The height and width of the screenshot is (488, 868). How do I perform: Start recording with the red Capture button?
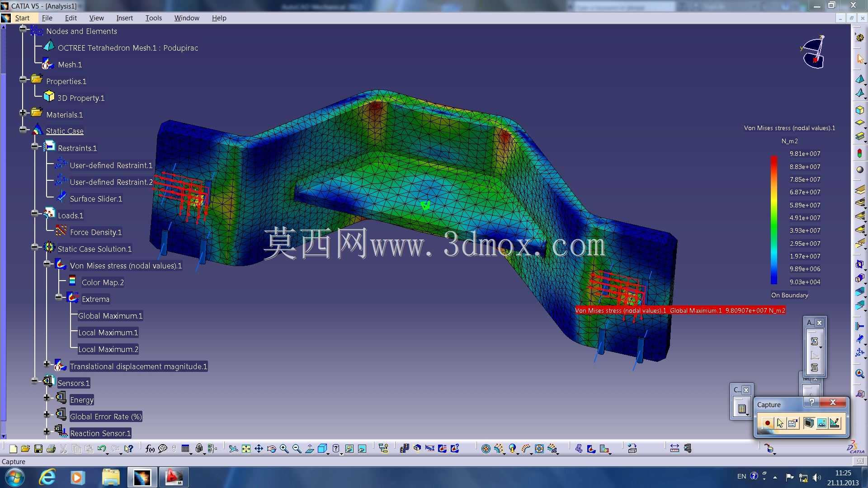(x=767, y=423)
